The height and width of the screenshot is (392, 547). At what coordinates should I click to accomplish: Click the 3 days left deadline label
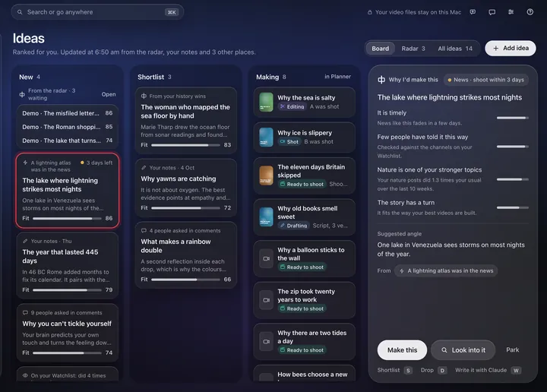point(96,163)
